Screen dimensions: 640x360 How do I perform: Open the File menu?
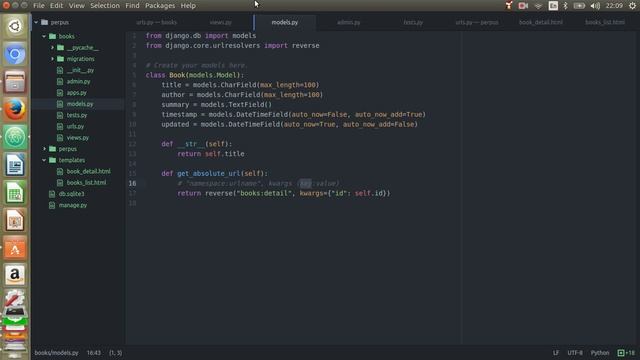tap(39, 6)
